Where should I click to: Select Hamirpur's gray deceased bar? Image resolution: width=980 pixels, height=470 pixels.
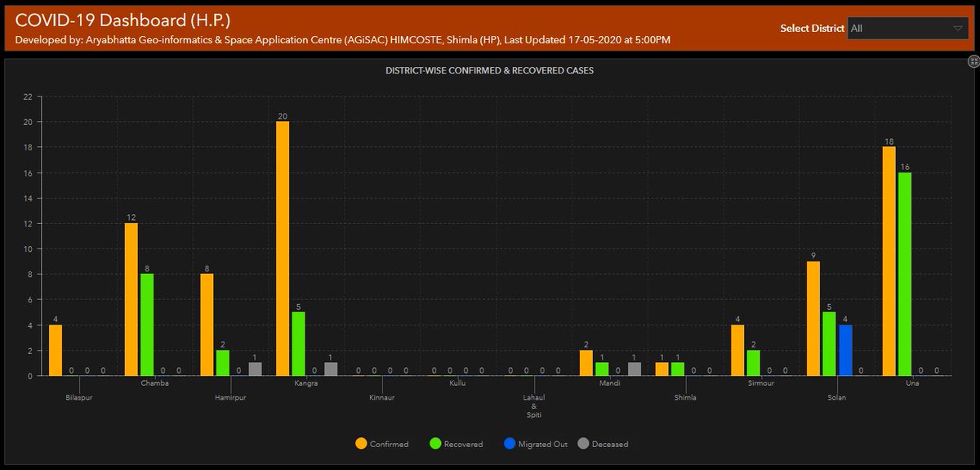tap(255, 369)
